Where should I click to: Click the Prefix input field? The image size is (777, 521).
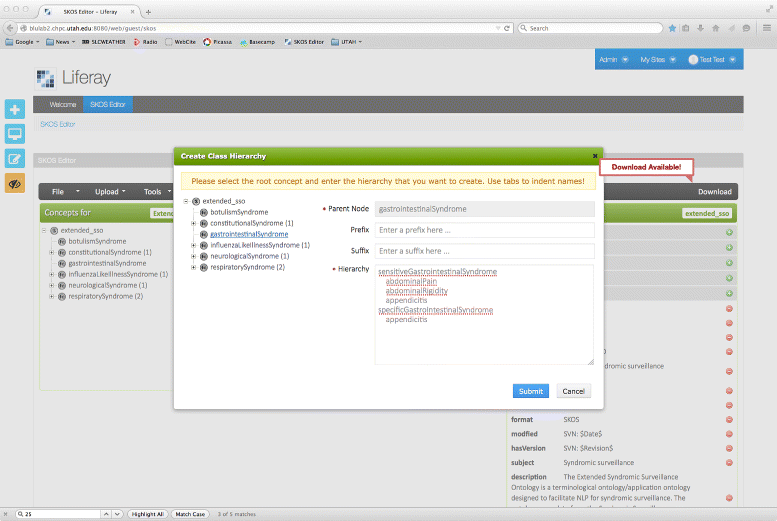(484, 230)
